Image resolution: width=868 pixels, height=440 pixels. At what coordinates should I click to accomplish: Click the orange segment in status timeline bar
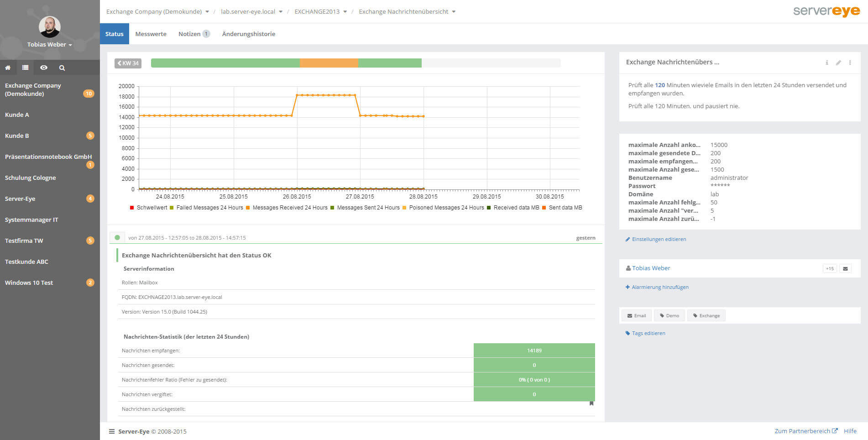[x=329, y=63]
